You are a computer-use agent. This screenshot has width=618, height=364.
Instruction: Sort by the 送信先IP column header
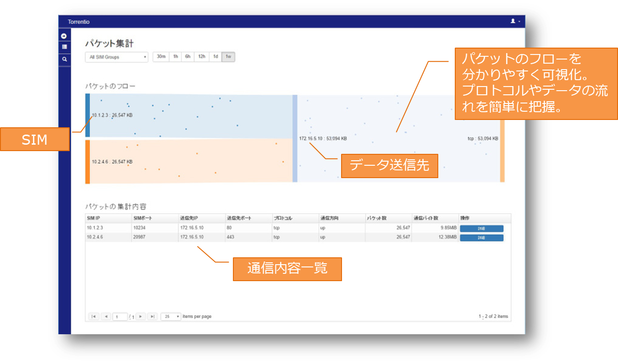click(x=202, y=218)
